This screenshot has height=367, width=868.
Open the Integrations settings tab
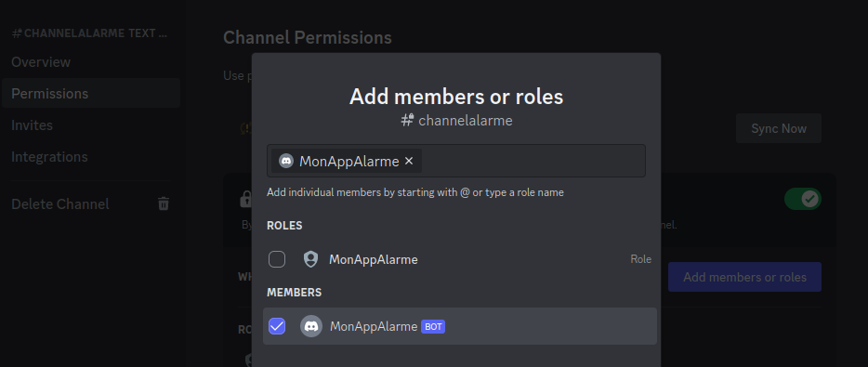(x=49, y=157)
